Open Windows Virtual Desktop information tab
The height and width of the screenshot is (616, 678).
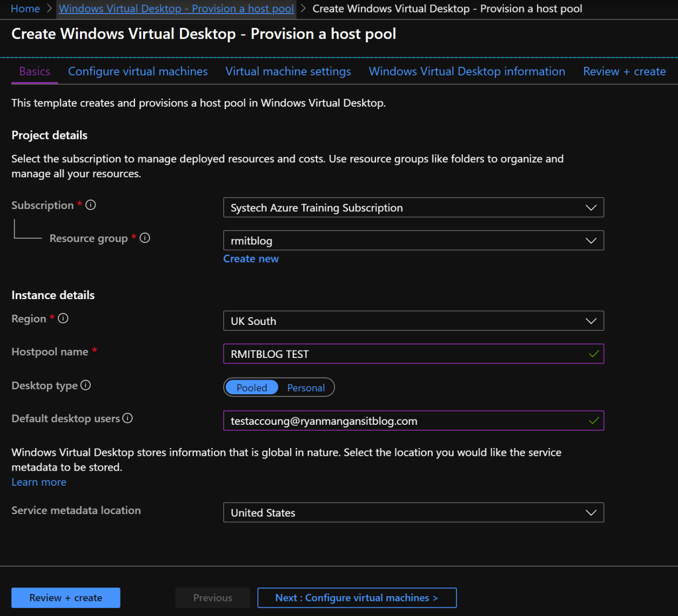[x=467, y=71]
